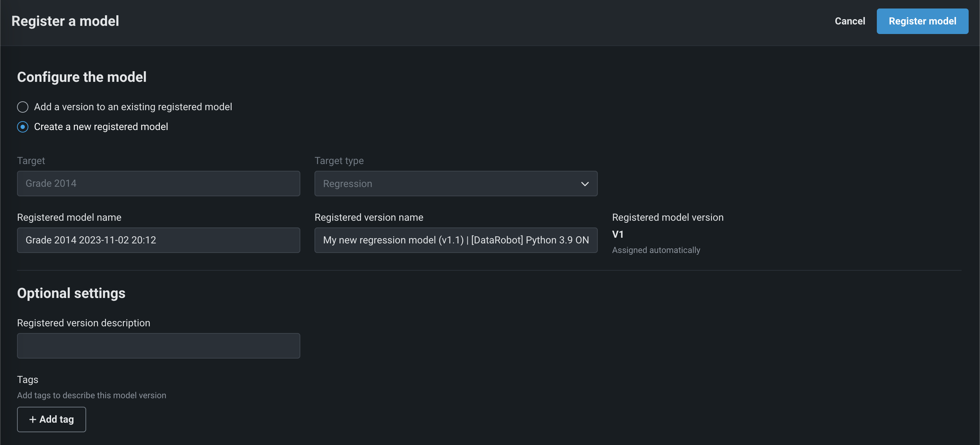Click the Register model button
This screenshot has width=980, height=445.
click(x=922, y=21)
